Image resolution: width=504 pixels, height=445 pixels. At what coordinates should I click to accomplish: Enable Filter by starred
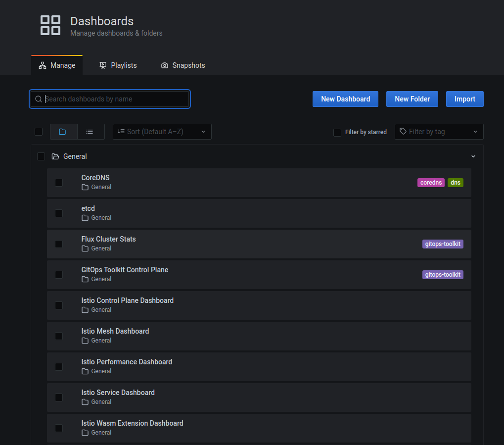pyautogui.click(x=337, y=132)
